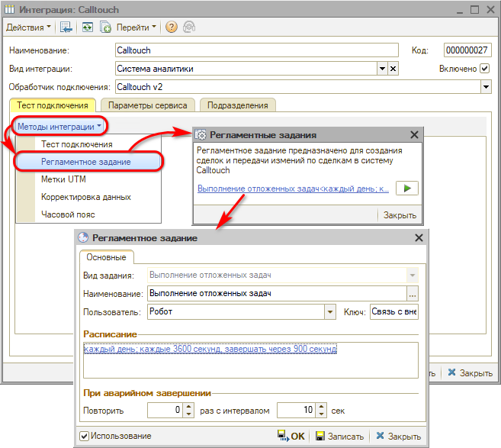This screenshot has width=501, height=448.
Task: Click the copy-document-with-plus toolbar icon
Action: (105, 27)
